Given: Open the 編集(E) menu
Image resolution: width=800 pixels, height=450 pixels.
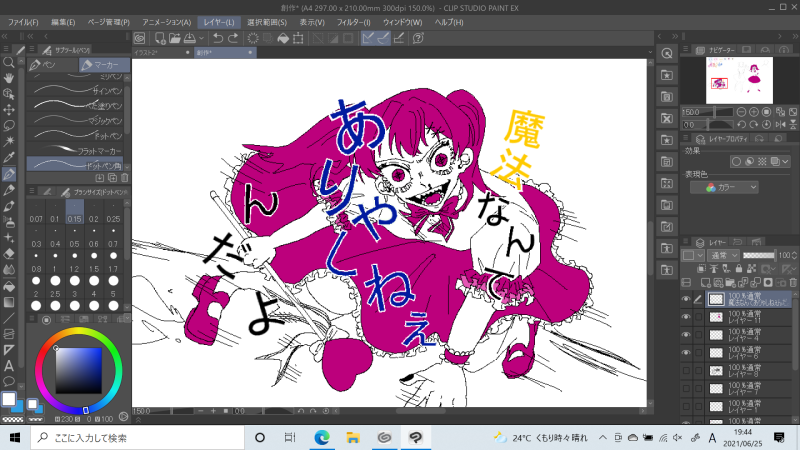Looking at the screenshot, I should tap(63, 22).
